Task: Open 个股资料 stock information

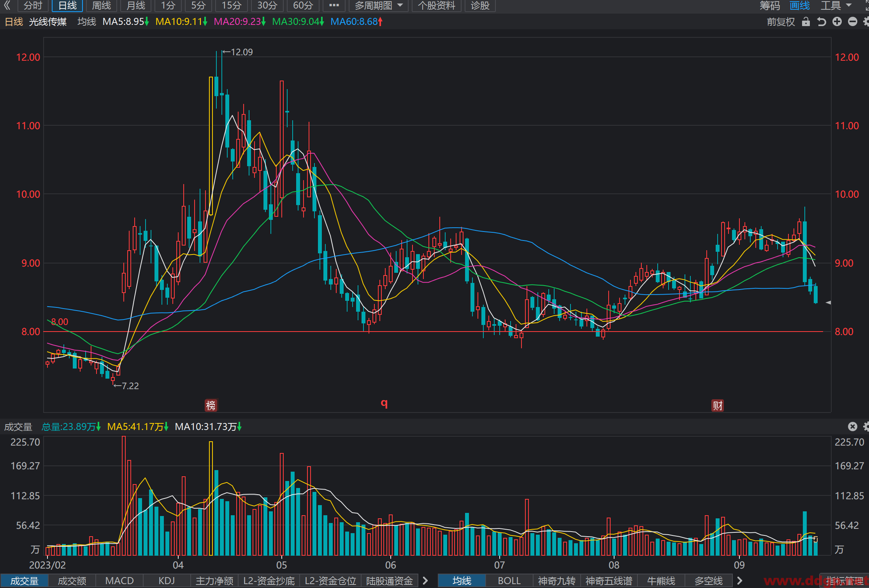Action: pos(436,5)
